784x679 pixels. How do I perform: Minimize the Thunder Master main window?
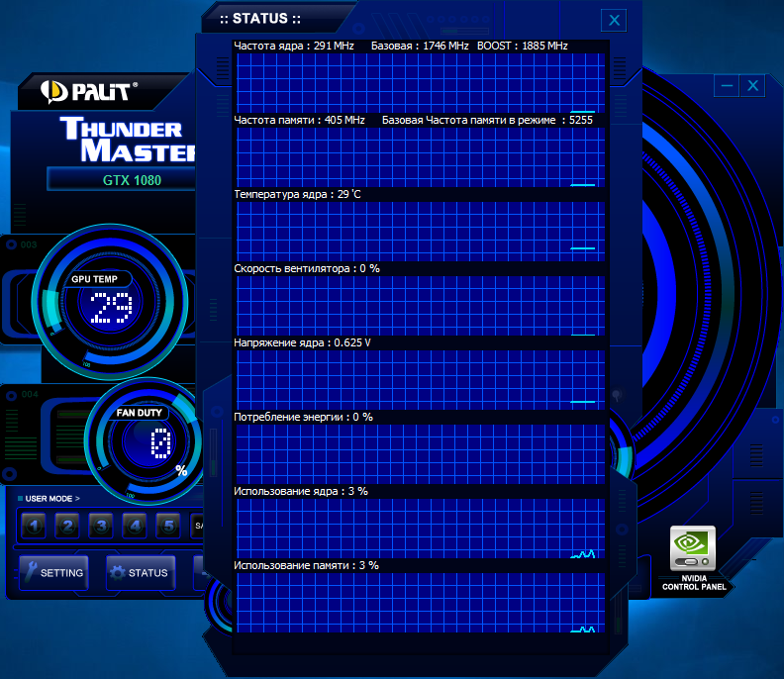[x=727, y=85]
